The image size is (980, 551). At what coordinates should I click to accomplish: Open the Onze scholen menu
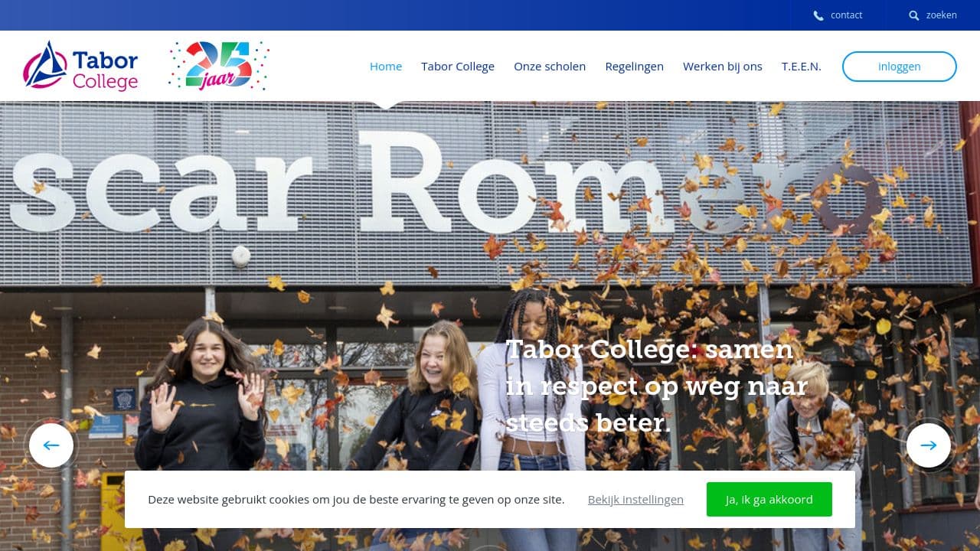coord(550,67)
